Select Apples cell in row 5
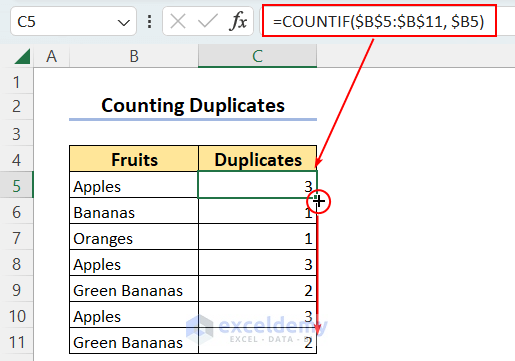Image resolution: width=515 pixels, height=361 pixels. 134,186
